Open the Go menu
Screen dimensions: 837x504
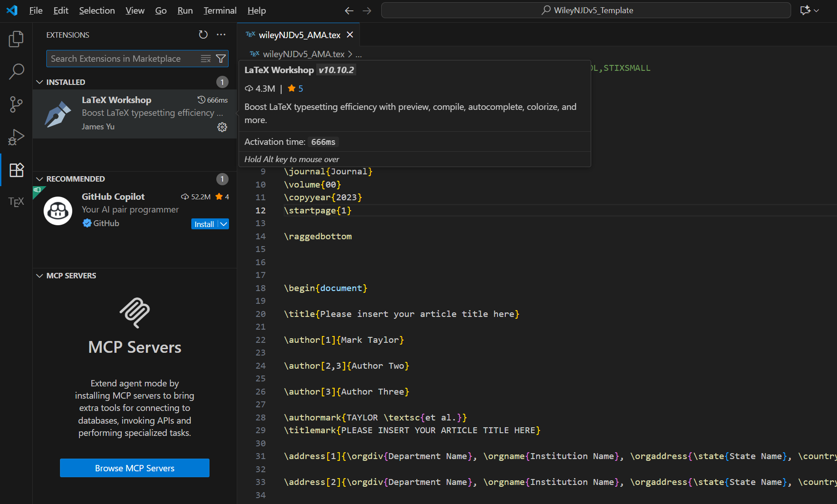161,10
